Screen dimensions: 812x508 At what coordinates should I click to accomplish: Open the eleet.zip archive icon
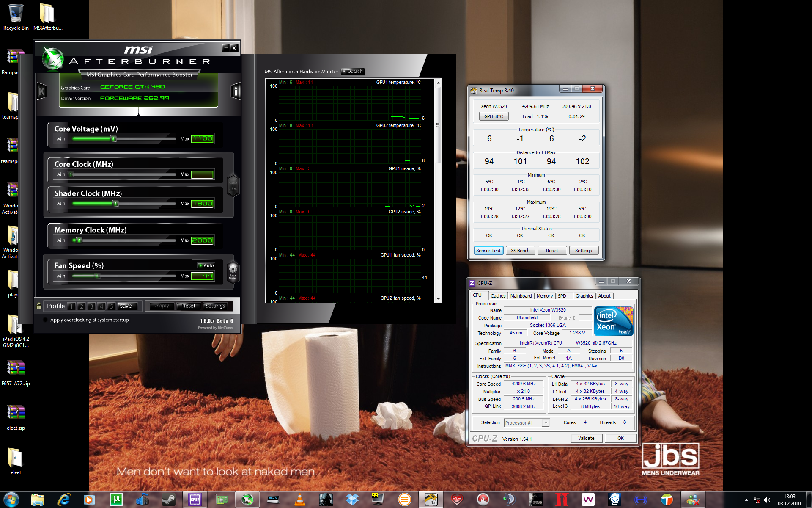pos(16,417)
